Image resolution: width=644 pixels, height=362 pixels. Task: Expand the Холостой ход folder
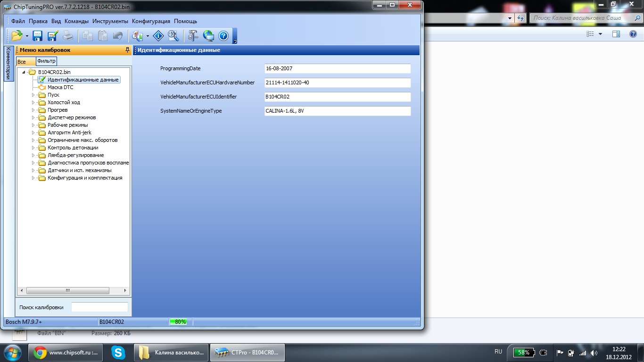click(33, 102)
